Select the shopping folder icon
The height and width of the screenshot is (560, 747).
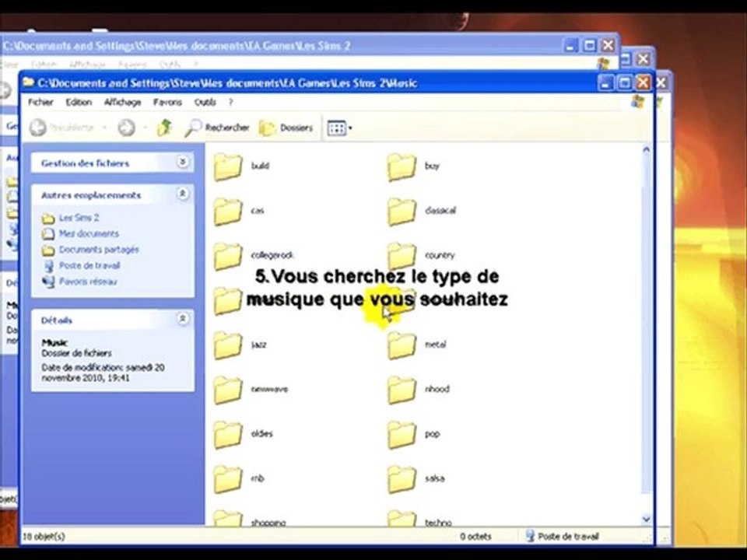click(x=227, y=518)
